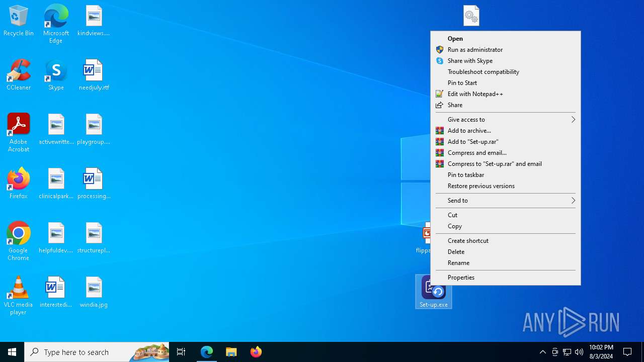Viewport: 644px width, 362px height.
Task: Open the Action Center notifications icon
Action: [627, 352]
